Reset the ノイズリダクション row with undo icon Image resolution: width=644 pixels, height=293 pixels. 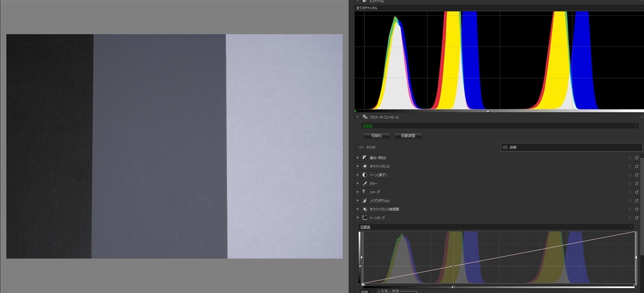coord(630,201)
